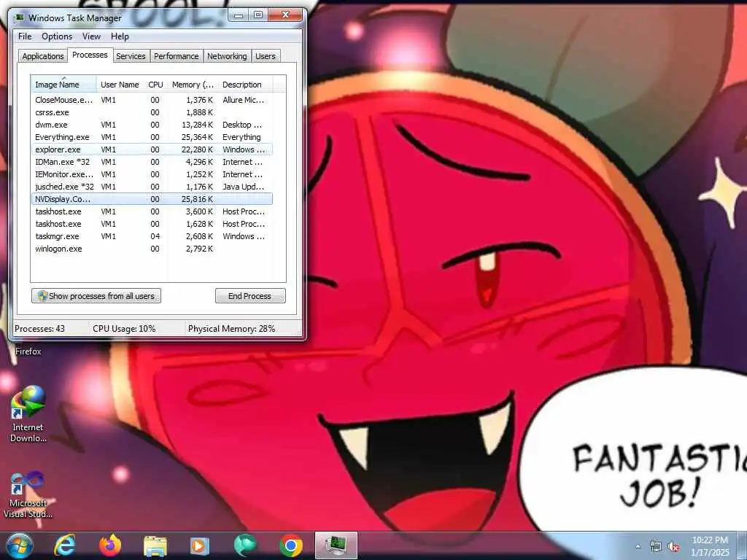The height and width of the screenshot is (560, 747).
Task: Switch to the Services tab
Action: (131, 55)
